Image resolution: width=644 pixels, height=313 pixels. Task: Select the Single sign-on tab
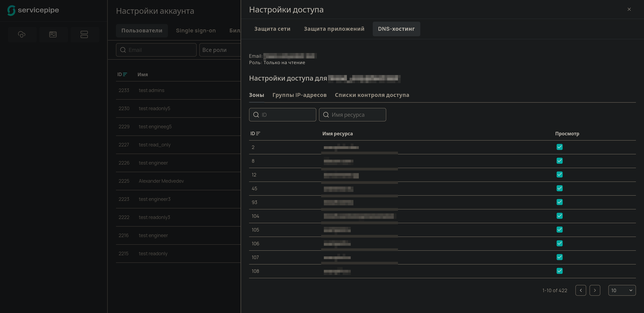(x=196, y=30)
